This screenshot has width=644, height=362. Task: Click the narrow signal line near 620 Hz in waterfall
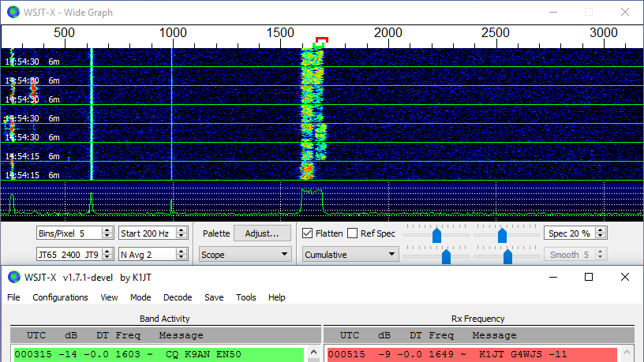point(92,114)
